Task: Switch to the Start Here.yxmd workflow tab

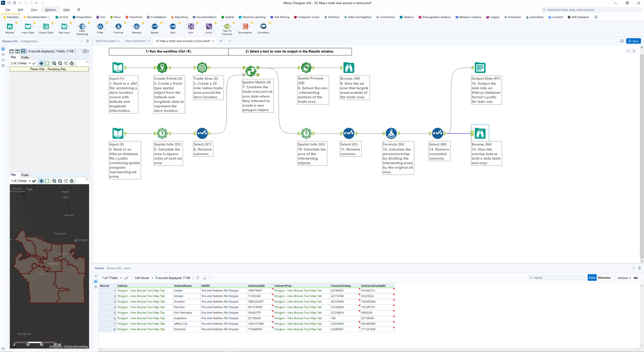Action: (x=105, y=41)
